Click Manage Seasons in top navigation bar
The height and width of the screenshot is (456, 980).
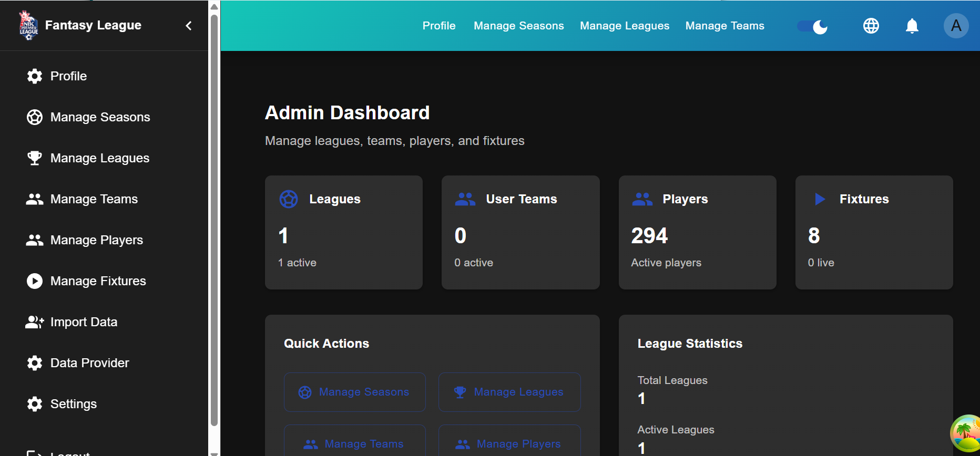[519, 26]
